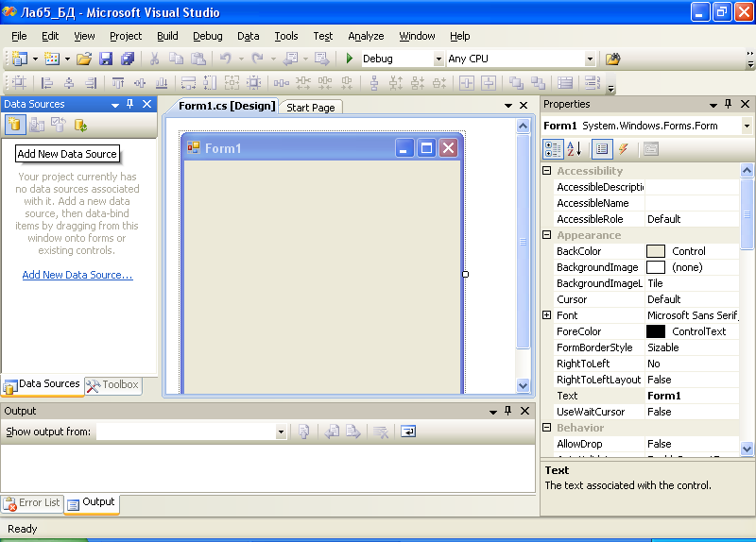Screen dimensions: 756x542
Task: Close the Properties panel
Action: tap(745, 104)
